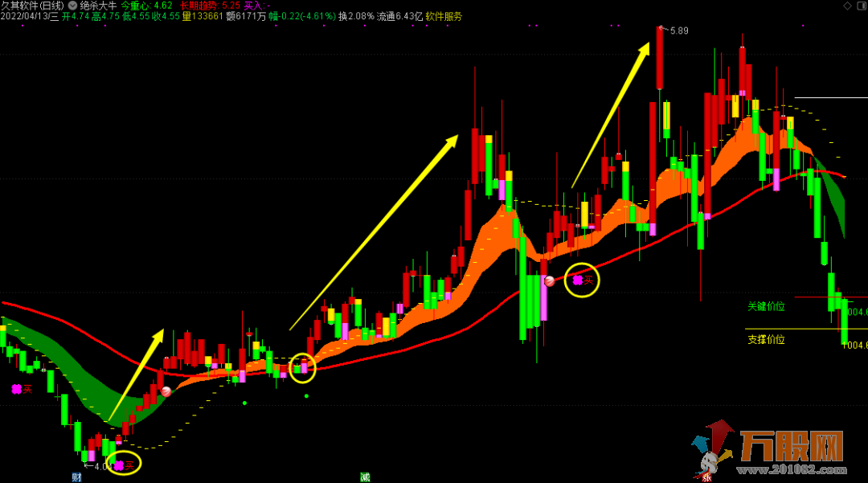
Task: Open the 软件服务 sector link
Action: (x=444, y=16)
